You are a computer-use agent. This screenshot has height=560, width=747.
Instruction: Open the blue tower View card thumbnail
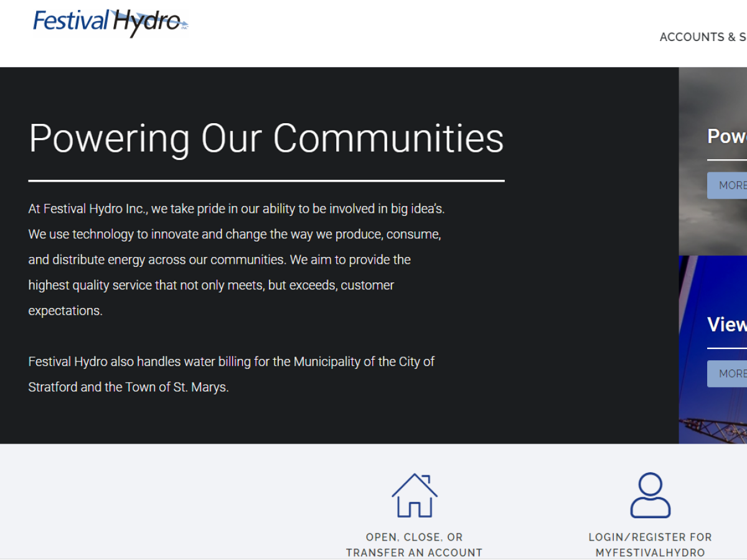coord(713,350)
